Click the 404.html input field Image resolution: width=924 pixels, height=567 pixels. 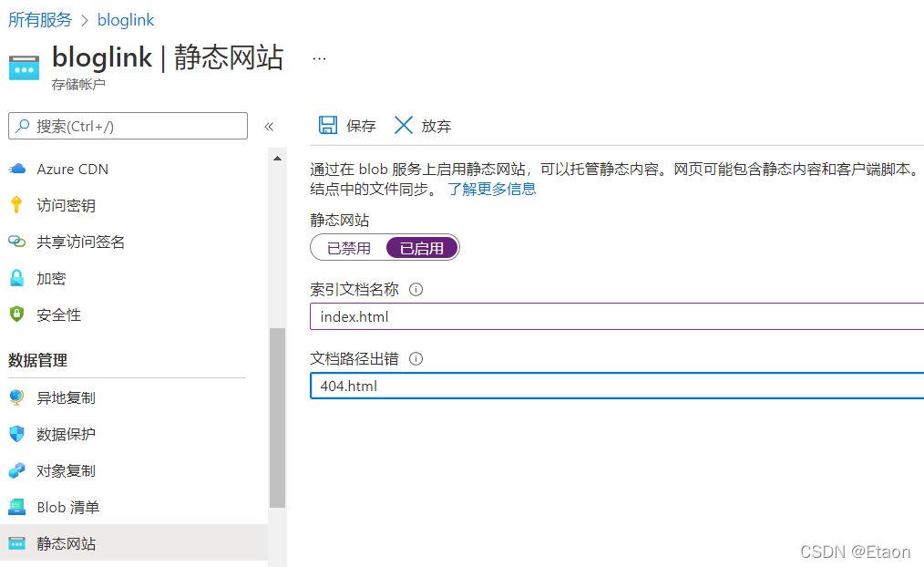pyautogui.click(x=616, y=387)
